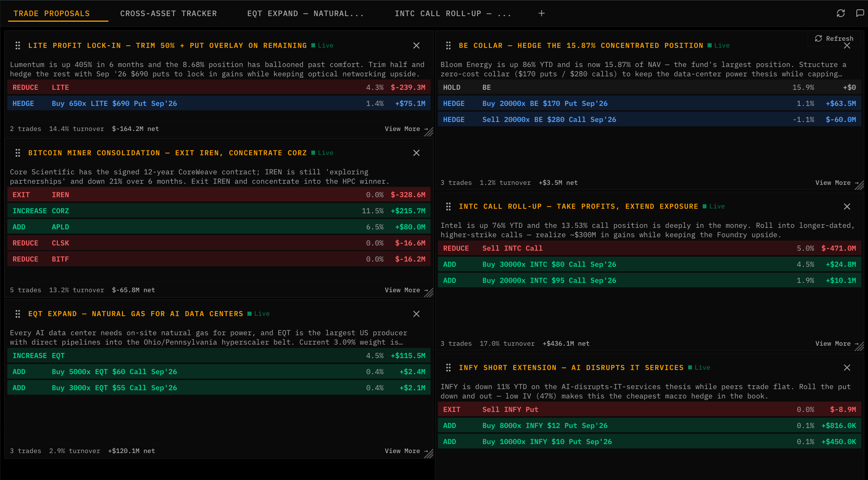Expand the BE COLLAR card with View More
This screenshot has width=868, height=480.
click(834, 183)
